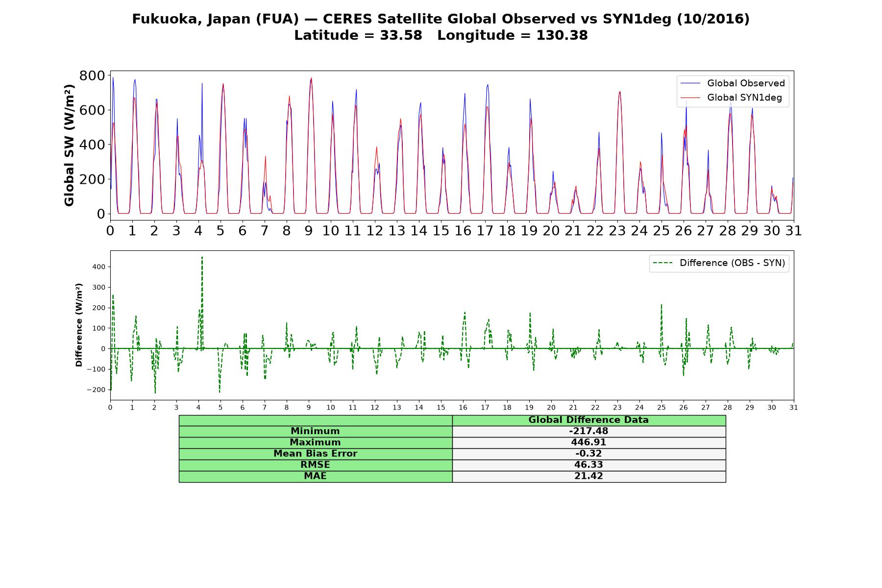
Task: Click the MAE value 21.42 cell
Action: (588, 476)
